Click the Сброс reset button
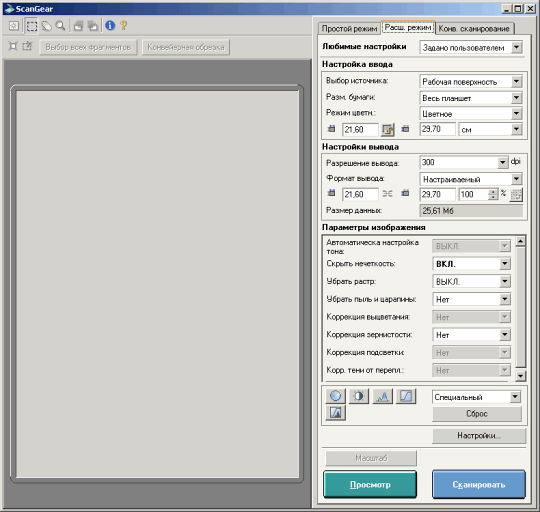Screen dimensions: 540x512 477,414
